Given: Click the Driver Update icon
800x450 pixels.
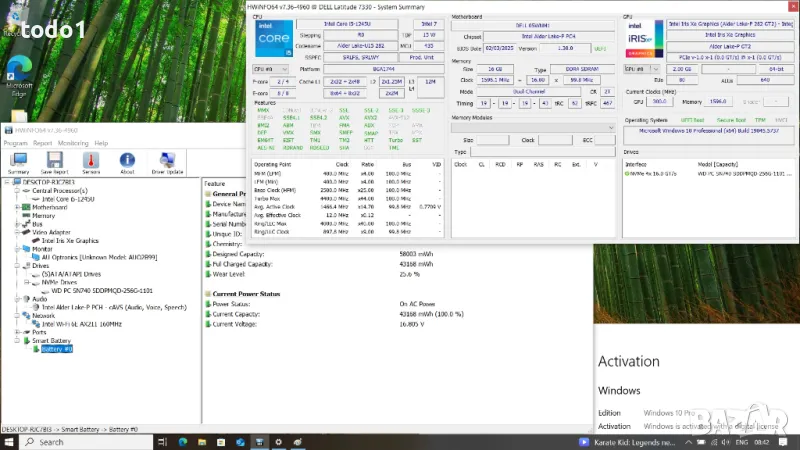Looking at the screenshot, I should pyautogui.click(x=166, y=162).
